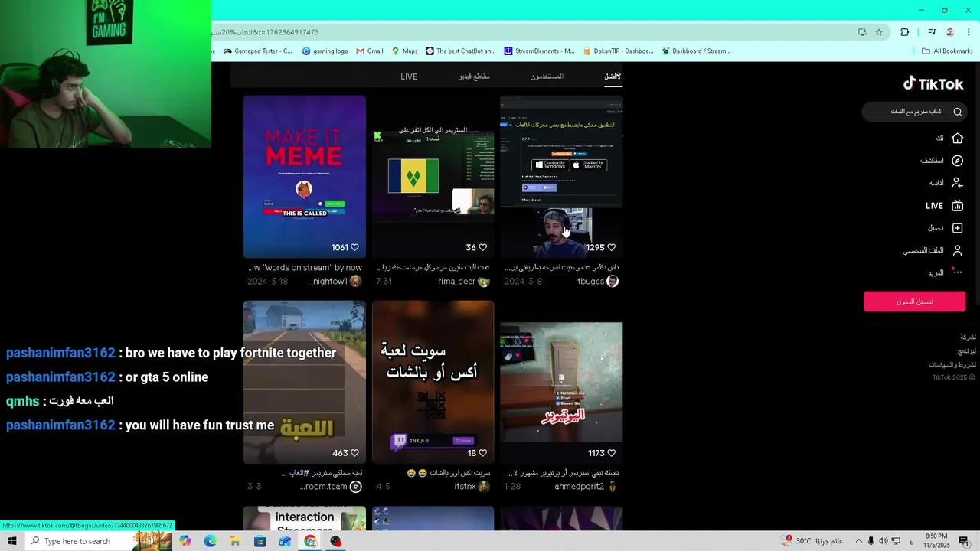Switch to the users (المستخدمون) tab

tap(547, 77)
